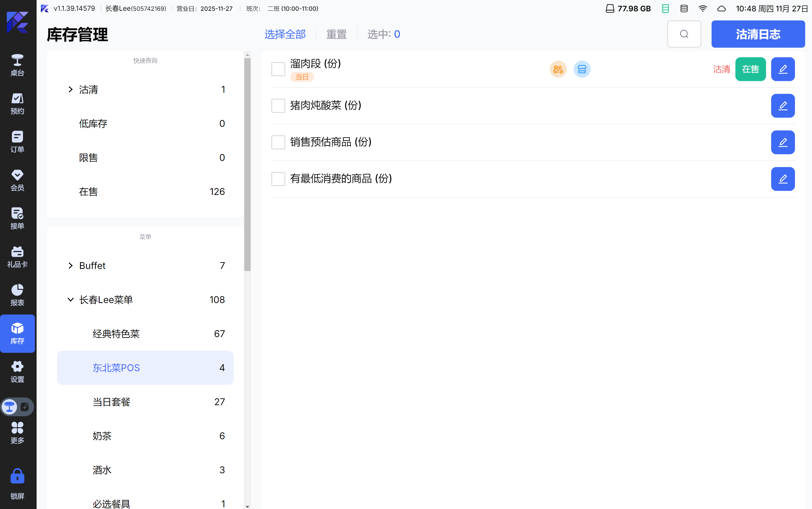Image resolution: width=812 pixels, height=509 pixels.
Task: Open the 沽清日志 log button
Action: click(x=758, y=34)
